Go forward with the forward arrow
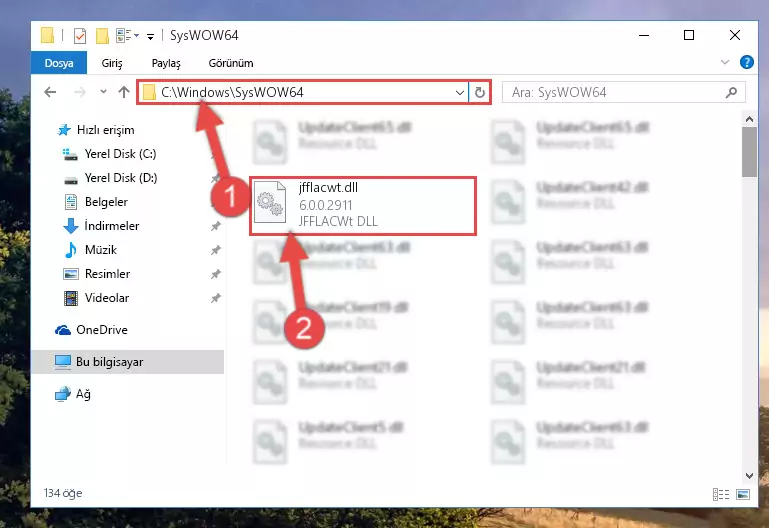The width and height of the screenshot is (769, 528). 79,92
